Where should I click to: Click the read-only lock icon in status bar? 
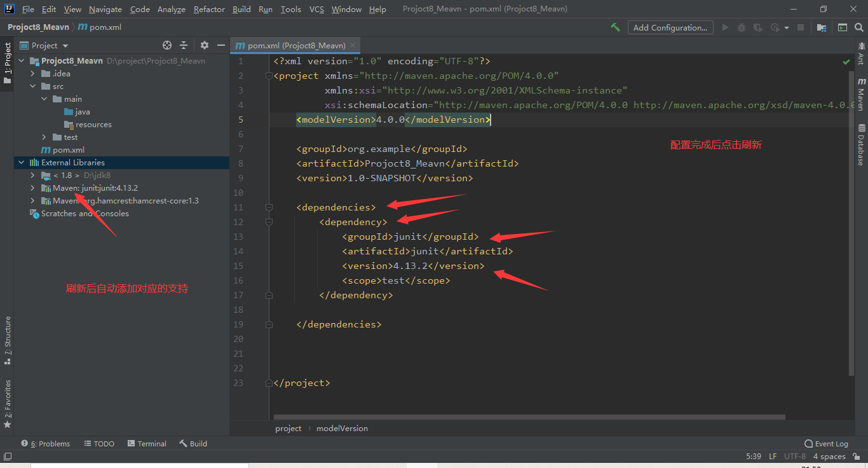(x=857, y=457)
